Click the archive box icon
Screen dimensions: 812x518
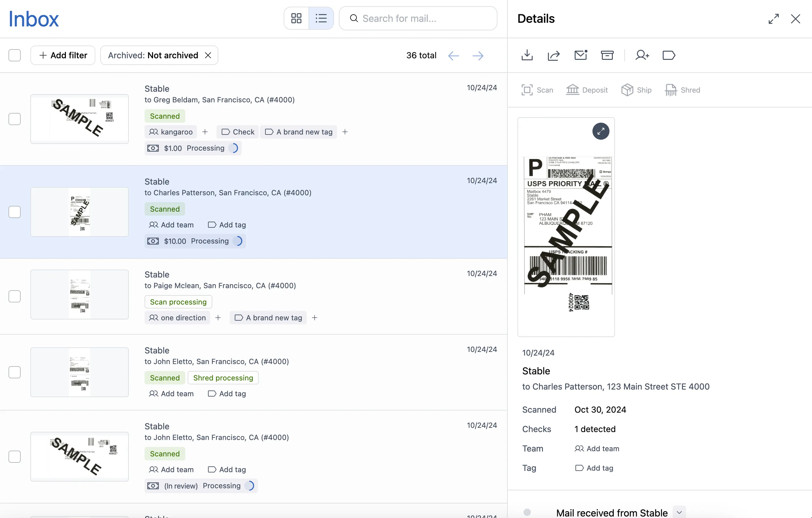pyautogui.click(x=607, y=55)
